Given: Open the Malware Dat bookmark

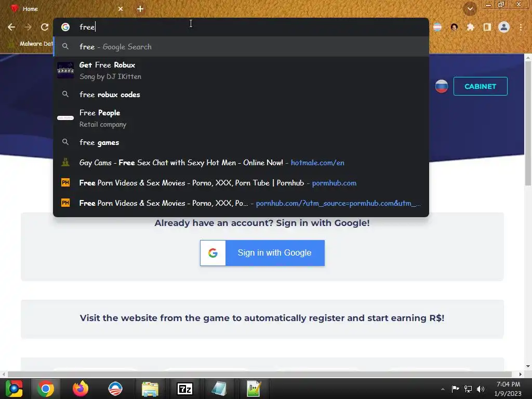Looking at the screenshot, I should (31, 44).
